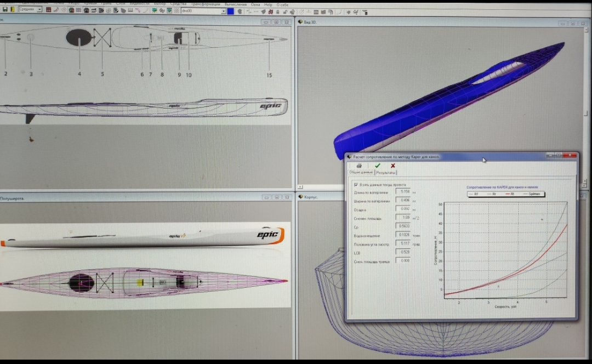Click the 'Длина по ватерлинии' value field

pos(403,192)
